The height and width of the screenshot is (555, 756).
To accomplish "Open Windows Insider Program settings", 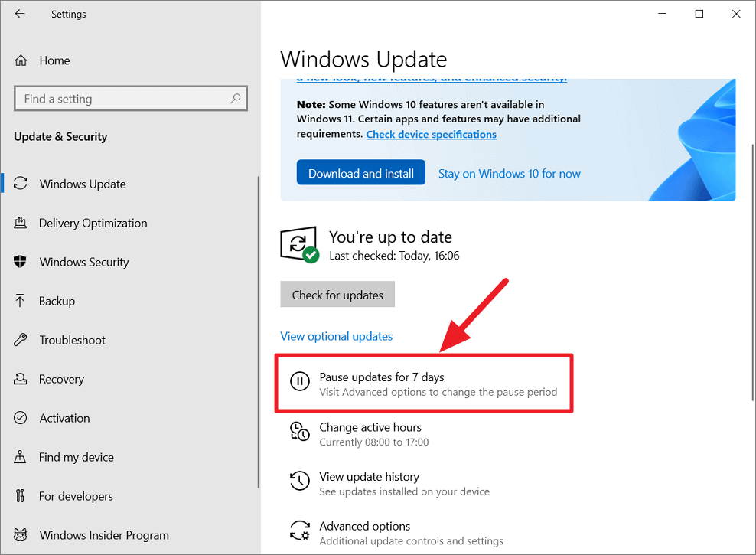I will tap(104, 535).
